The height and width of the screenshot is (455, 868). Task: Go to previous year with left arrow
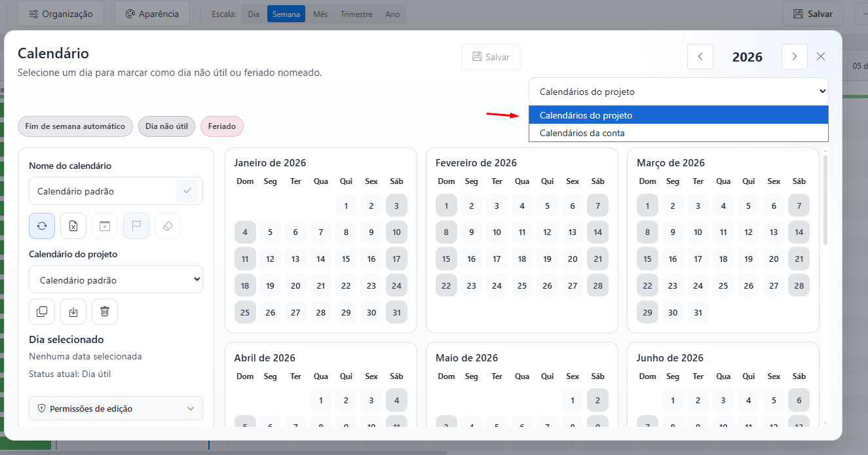(x=700, y=57)
